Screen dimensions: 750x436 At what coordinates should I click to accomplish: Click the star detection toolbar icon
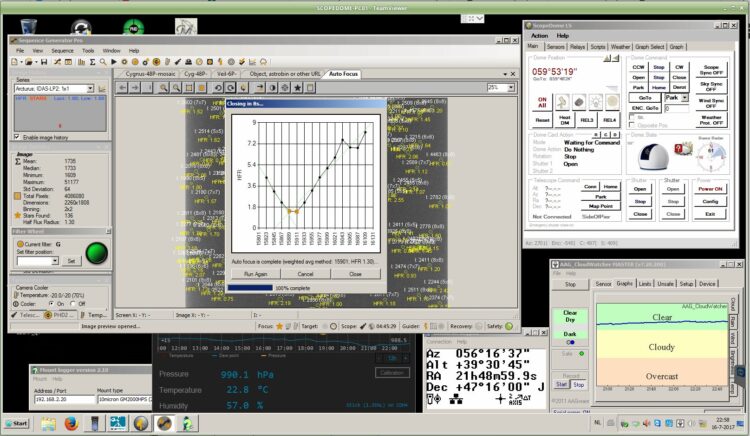298,87
